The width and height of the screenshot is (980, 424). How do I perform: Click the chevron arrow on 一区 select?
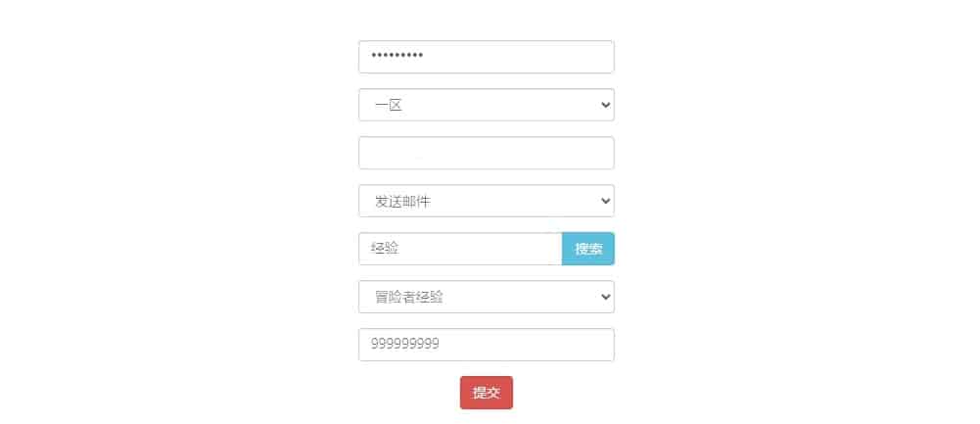click(605, 105)
